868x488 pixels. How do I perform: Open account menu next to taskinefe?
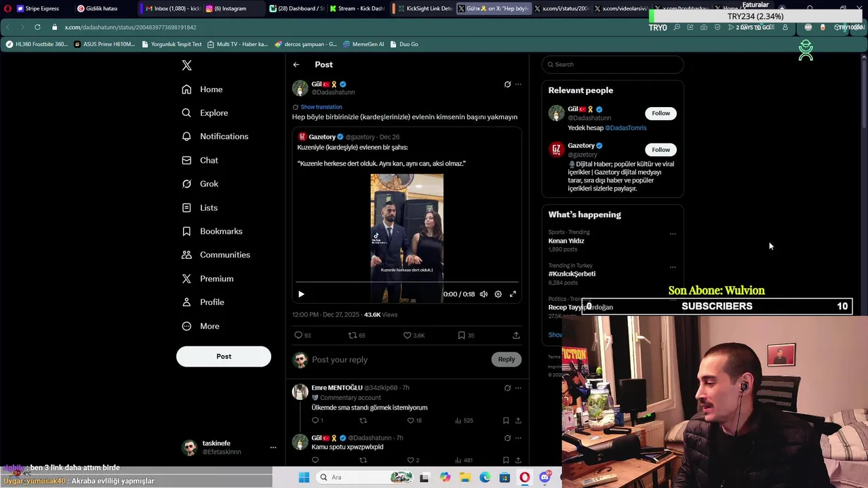tap(273, 447)
